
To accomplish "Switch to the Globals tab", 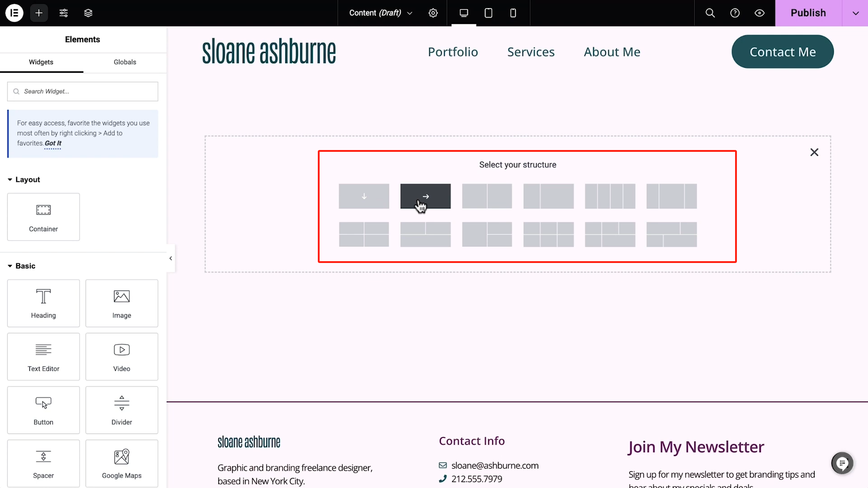I will pyautogui.click(x=125, y=62).
